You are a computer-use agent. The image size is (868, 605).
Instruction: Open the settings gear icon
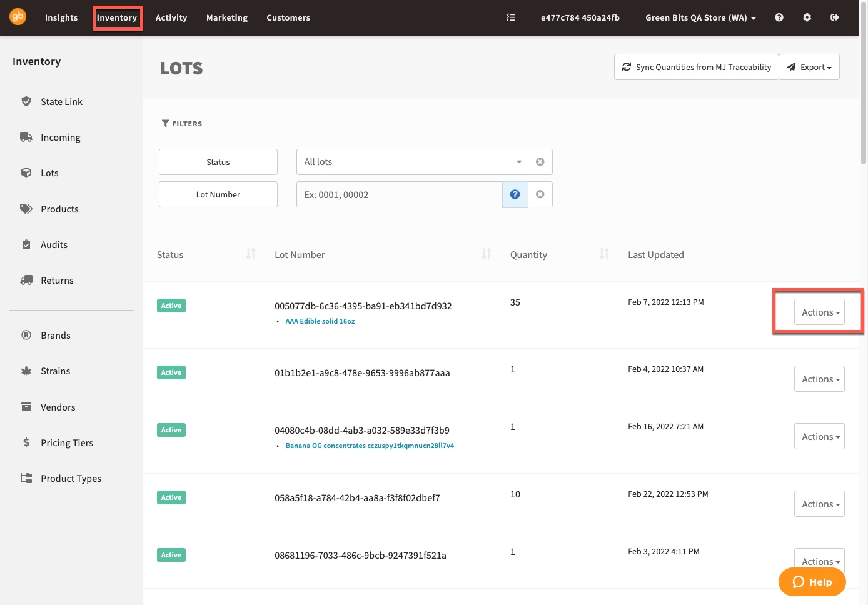[x=807, y=17]
